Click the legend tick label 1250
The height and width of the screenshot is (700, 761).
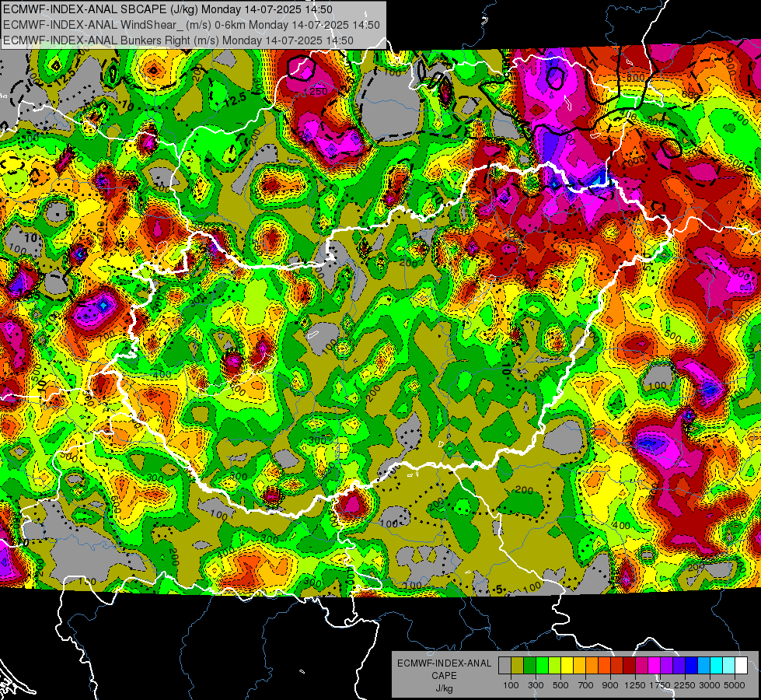click(x=635, y=685)
